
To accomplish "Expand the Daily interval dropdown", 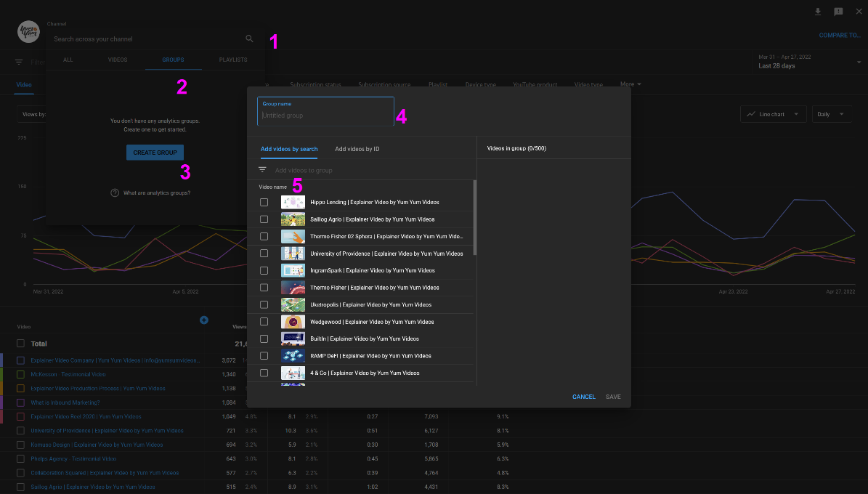I will pyautogui.click(x=832, y=115).
